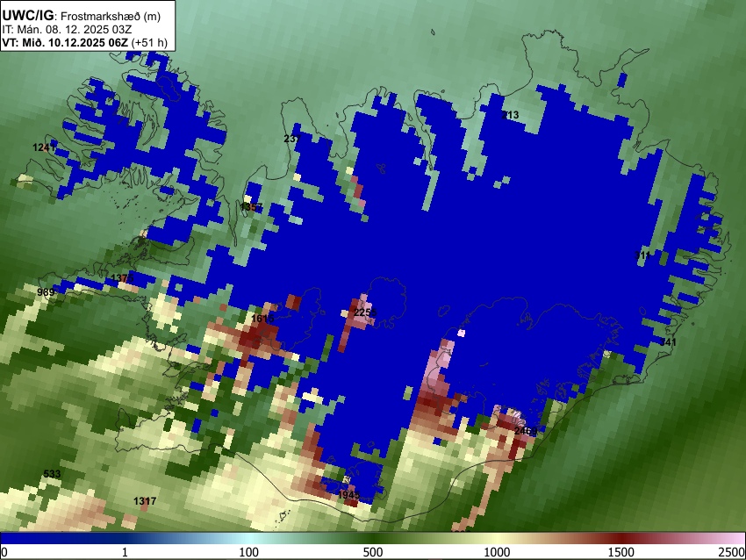The image size is (746, 560).
Task: Click the 0 tick on the color scale
Action: coord(4,552)
